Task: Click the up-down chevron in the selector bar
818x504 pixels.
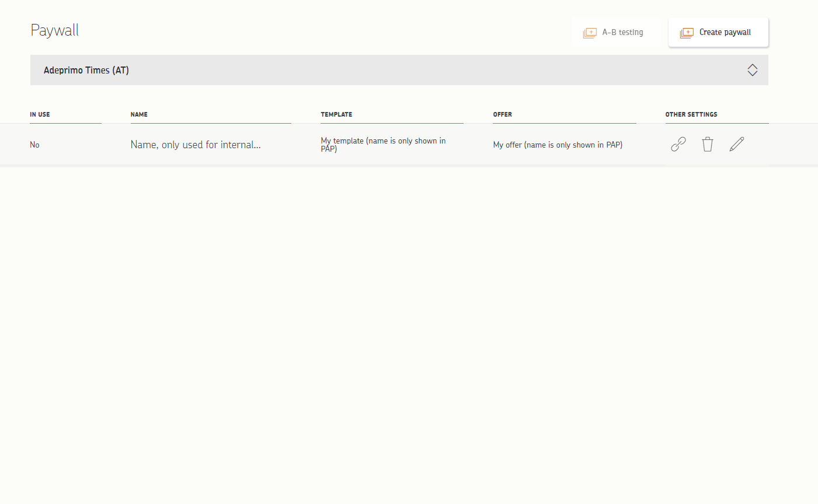Action: (753, 70)
